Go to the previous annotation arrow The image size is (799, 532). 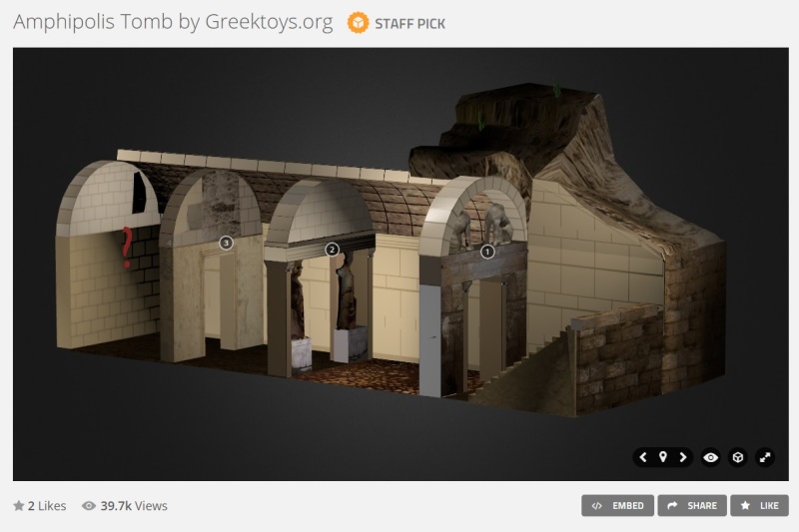click(644, 457)
